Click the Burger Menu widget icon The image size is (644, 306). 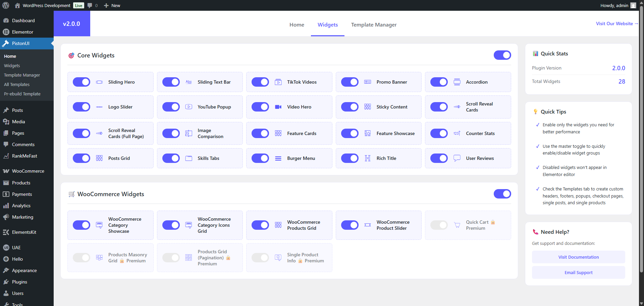pos(278,158)
